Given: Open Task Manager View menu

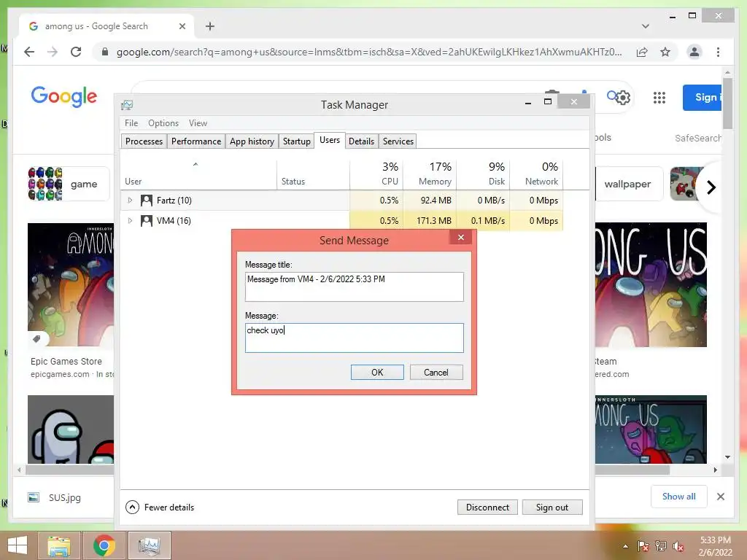Looking at the screenshot, I should click(x=198, y=122).
